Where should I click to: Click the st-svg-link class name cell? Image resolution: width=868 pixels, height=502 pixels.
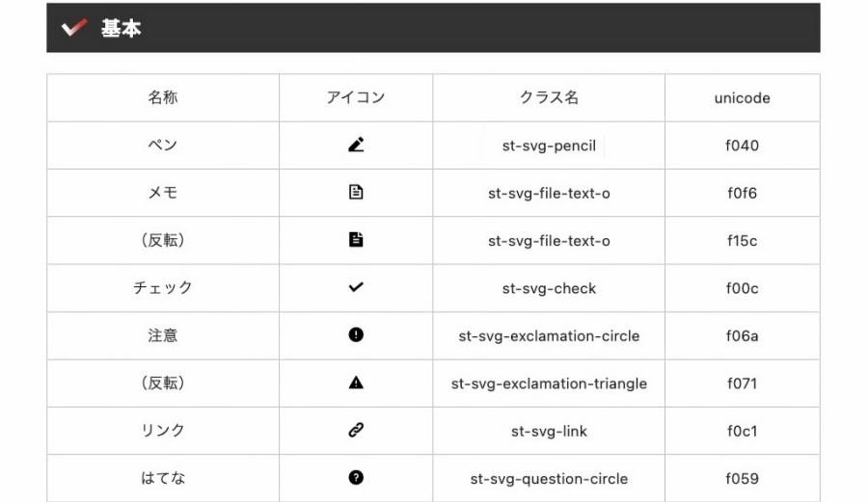click(549, 432)
